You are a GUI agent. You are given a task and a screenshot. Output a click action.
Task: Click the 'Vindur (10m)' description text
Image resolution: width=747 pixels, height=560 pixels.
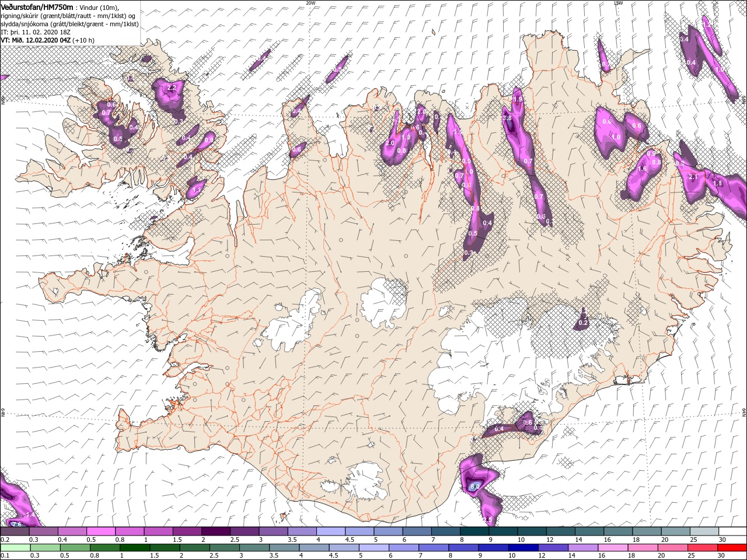click(100, 8)
